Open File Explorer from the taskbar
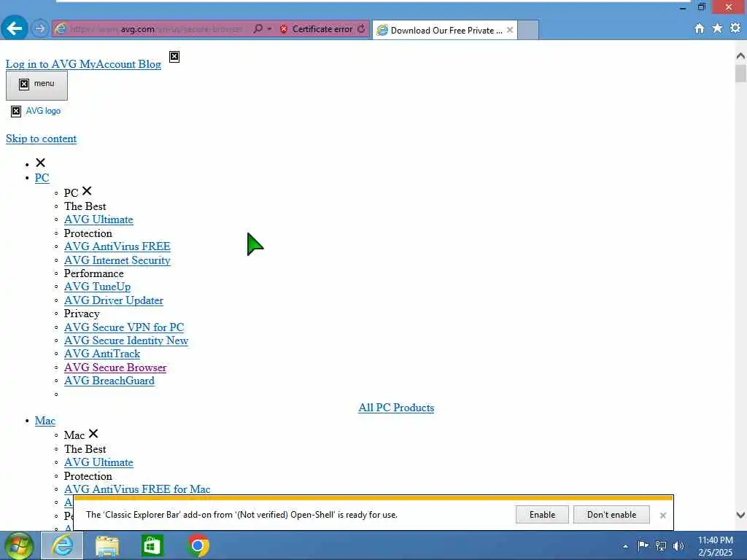Viewport: 747px width, 560px height. [x=107, y=545]
